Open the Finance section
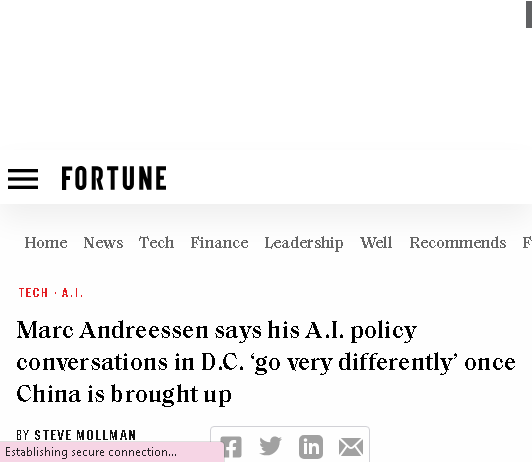The width and height of the screenshot is (532, 462). [x=219, y=243]
